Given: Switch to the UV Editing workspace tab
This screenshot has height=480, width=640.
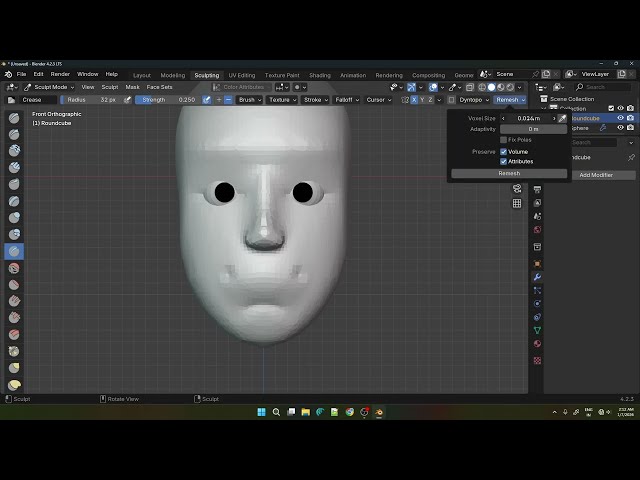Looking at the screenshot, I should (242, 75).
